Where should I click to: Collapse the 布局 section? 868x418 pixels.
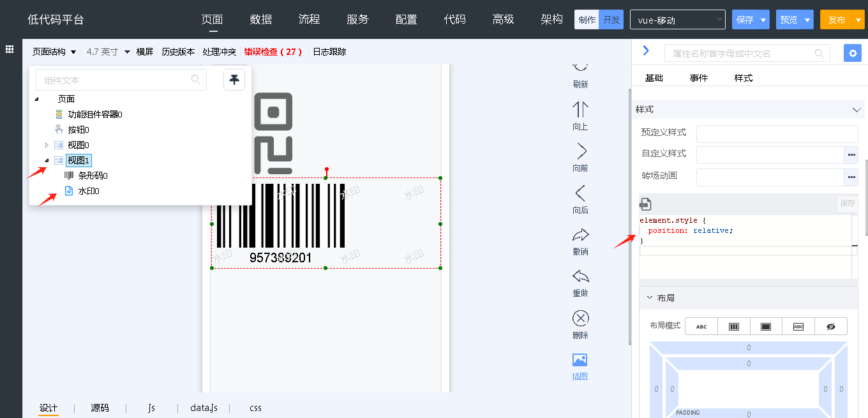click(x=650, y=297)
